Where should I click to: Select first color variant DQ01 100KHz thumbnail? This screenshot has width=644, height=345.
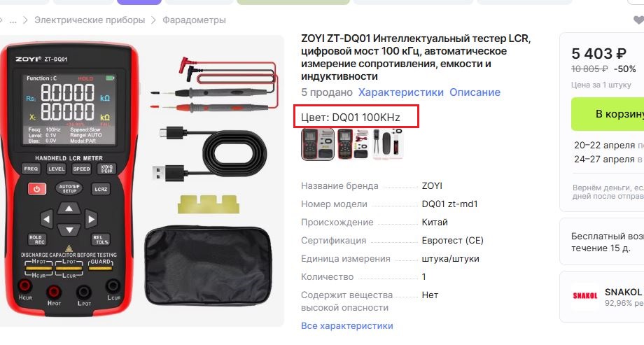pyautogui.click(x=318, y=144)
